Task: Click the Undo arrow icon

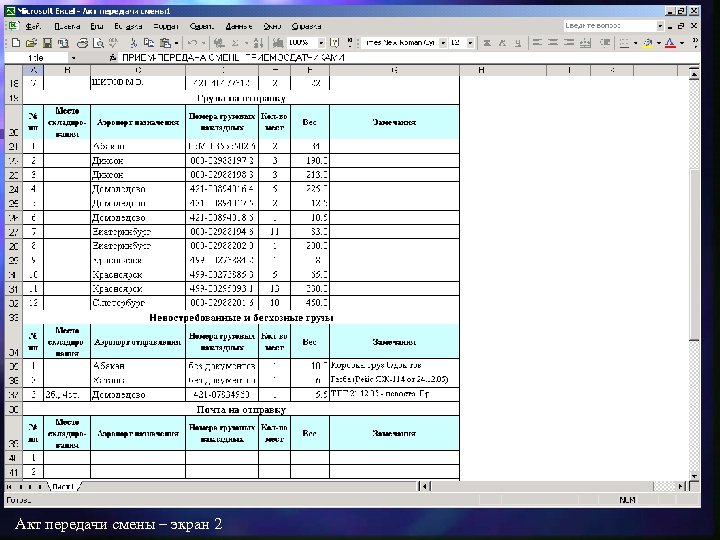Action: [x=192, y=43]
